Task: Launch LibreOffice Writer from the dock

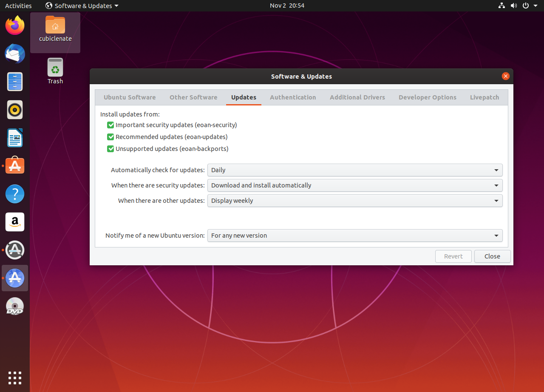Action: pyautogui.click(x=15, y=138)
